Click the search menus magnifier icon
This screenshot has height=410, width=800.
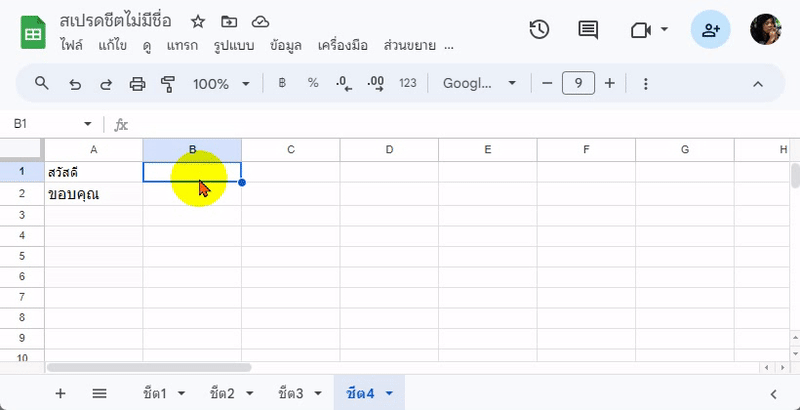(x=42, y=83)
